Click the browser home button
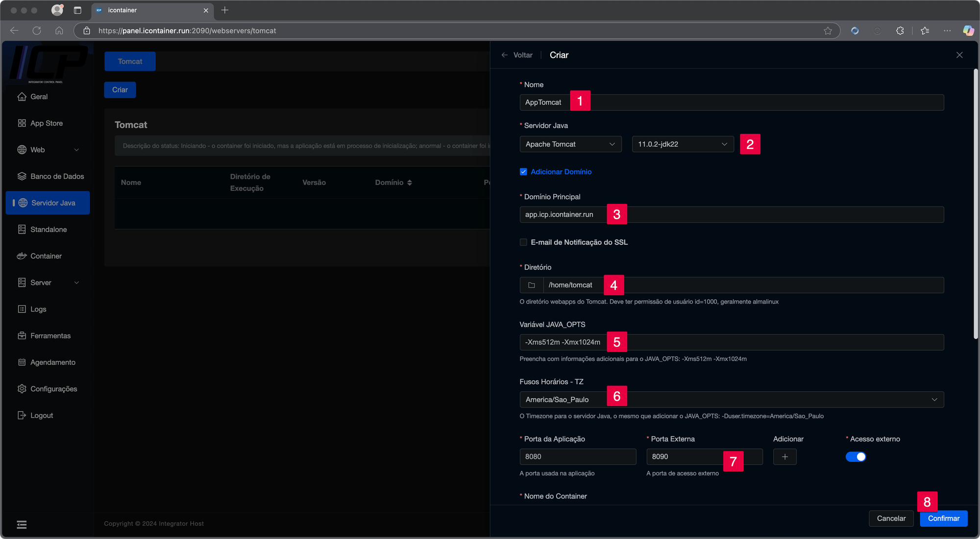The width and height of the screenshot is (980, 539). pos(59,30)
